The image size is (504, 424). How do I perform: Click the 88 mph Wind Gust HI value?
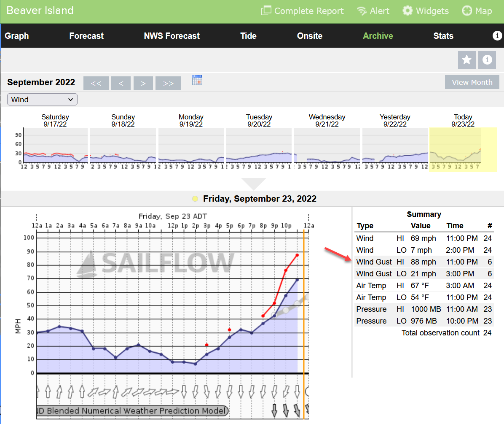(424, 262)
